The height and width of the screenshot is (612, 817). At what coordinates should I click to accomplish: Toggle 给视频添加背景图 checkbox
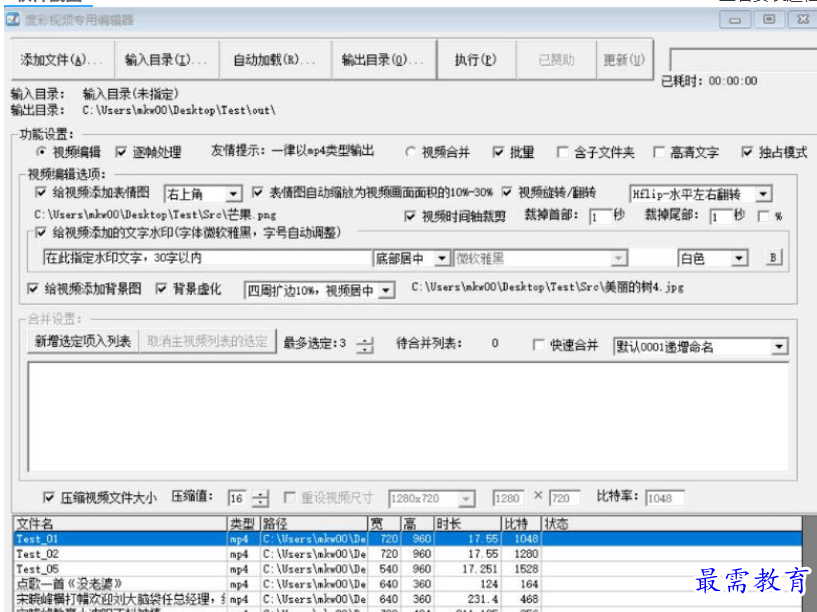(x=33, y=289)
